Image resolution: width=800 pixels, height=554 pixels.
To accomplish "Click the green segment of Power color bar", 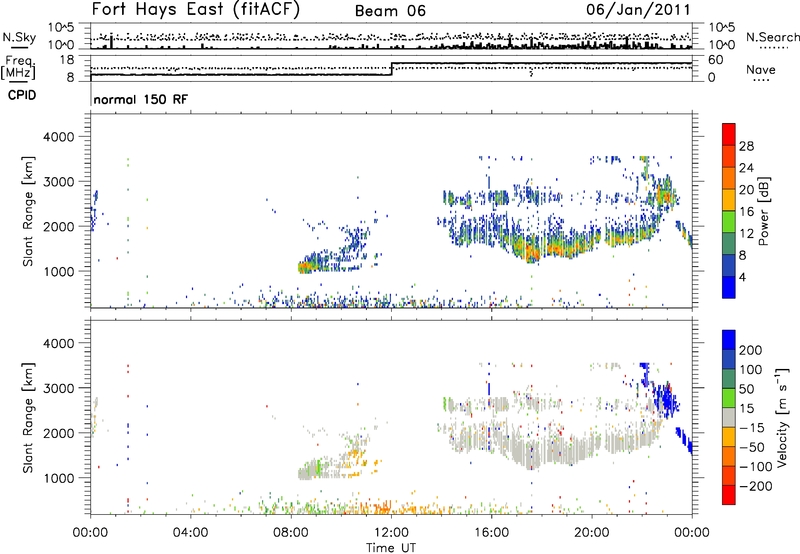I will 729,222.
